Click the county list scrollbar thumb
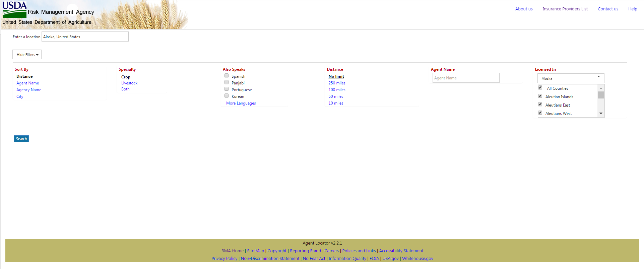 click(x=601, y=95)
